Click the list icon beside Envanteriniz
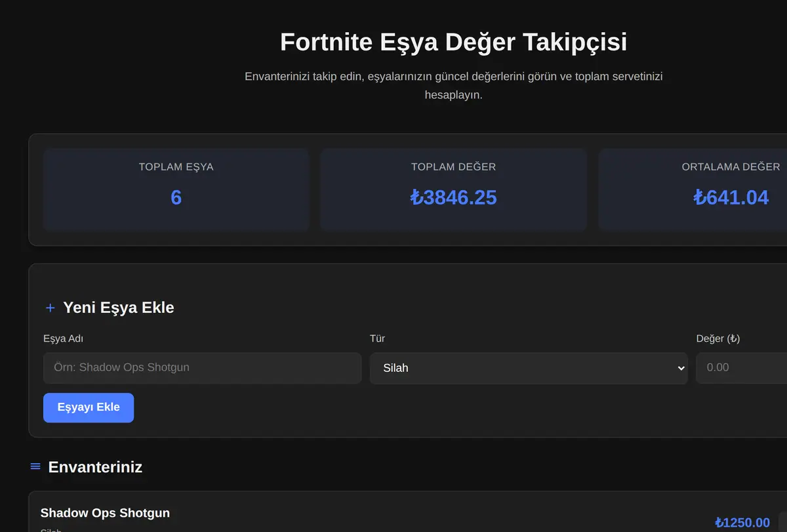This screenshot has width=787, height=532. tap(35, 466)
